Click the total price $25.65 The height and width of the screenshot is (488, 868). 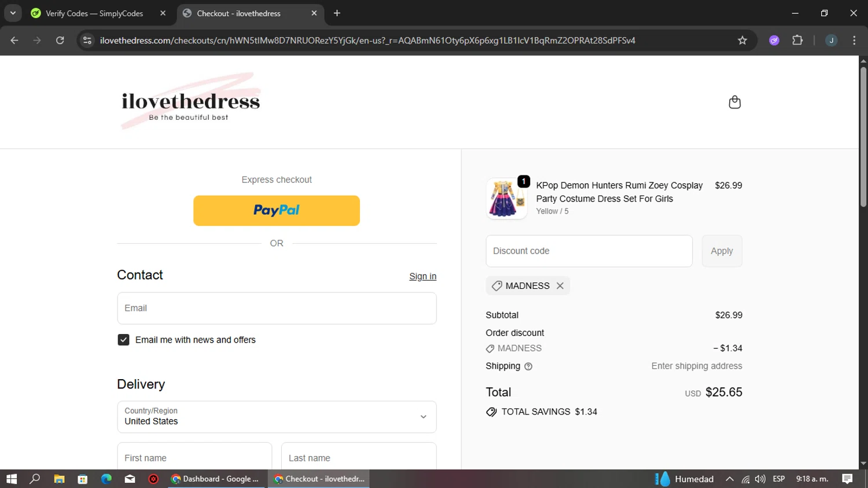click(x=724, y=392)
